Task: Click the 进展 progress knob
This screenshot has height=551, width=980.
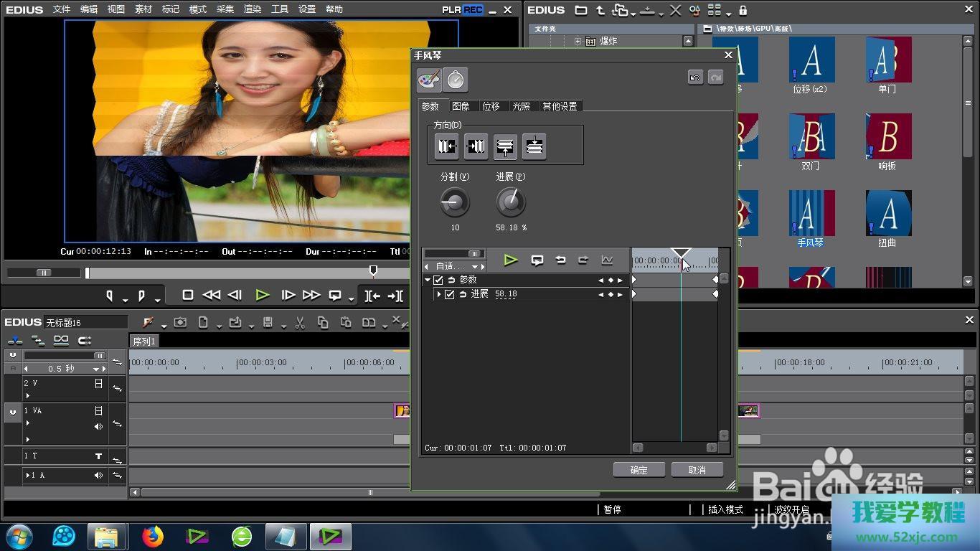Action: (511, 203)
